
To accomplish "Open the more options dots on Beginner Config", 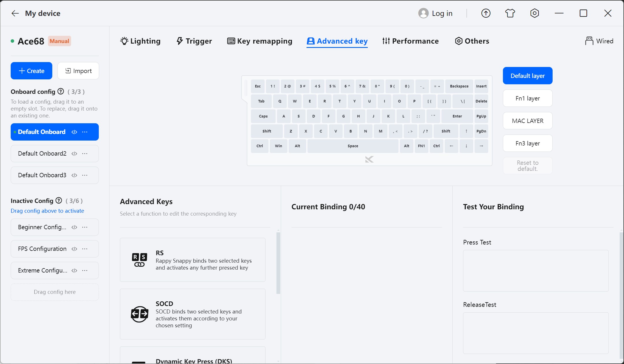I will click(x=85, y=227).
